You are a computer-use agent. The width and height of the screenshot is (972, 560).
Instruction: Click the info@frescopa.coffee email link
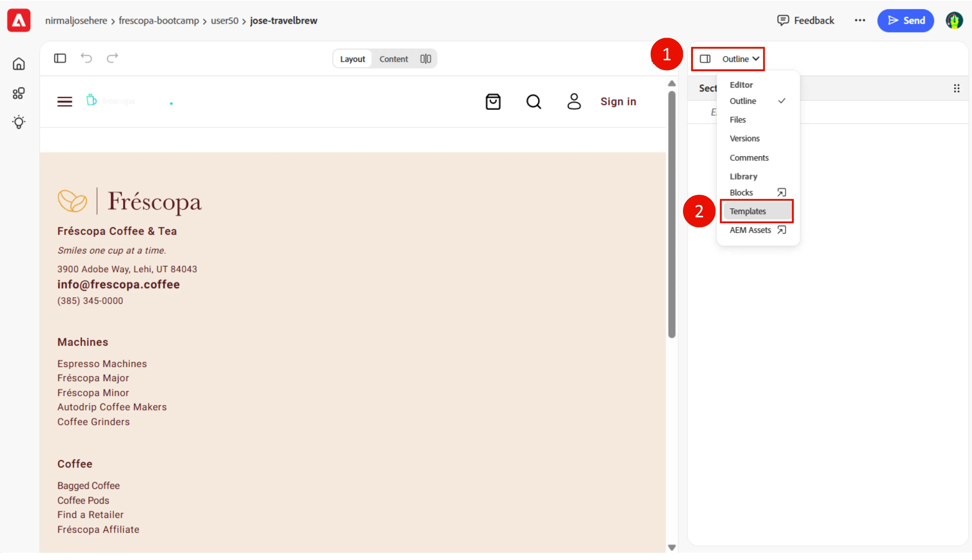(x=119, y=285)
